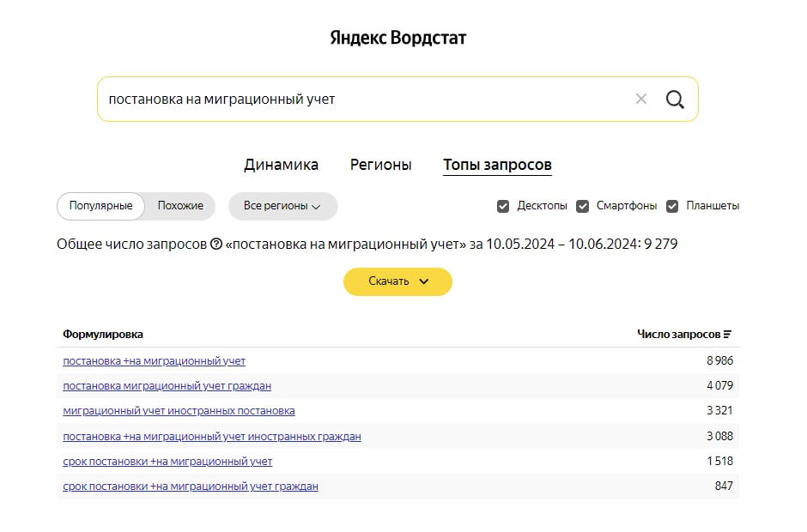The height and width of the screenshot is (532, 807).
Task: Toggle the Смартфоны checkbox
Action: click(x=582, y=206)
